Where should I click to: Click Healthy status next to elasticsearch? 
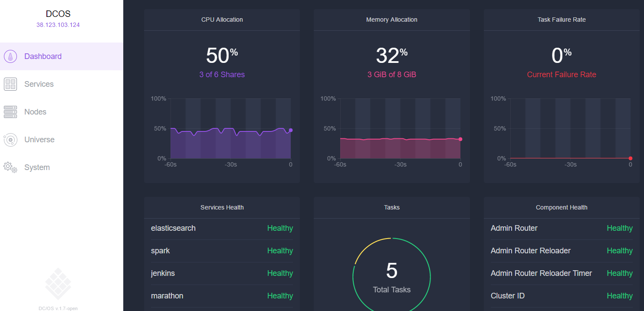pos(280,228)
